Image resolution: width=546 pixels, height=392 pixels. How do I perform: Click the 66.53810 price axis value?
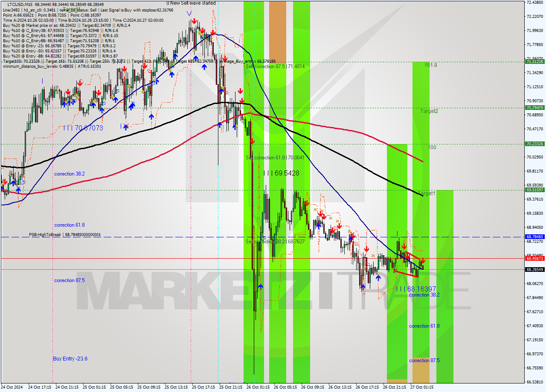pos(534,382)
